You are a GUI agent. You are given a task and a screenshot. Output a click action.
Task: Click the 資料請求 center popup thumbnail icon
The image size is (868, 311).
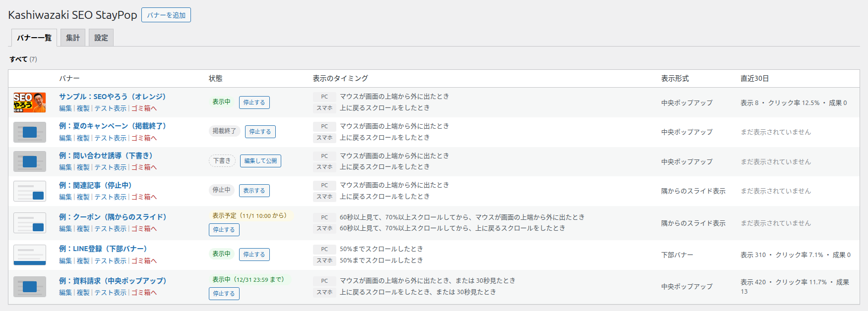[x=30, y=287]
